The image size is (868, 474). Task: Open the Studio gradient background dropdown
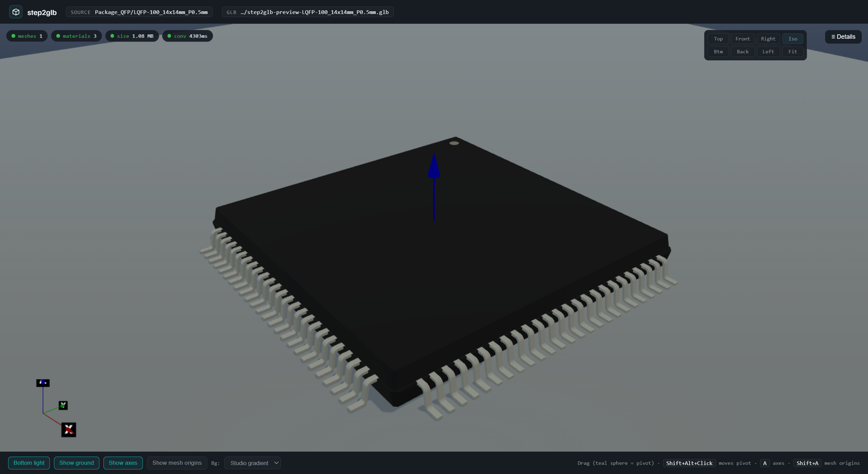(x=252, y=463)
